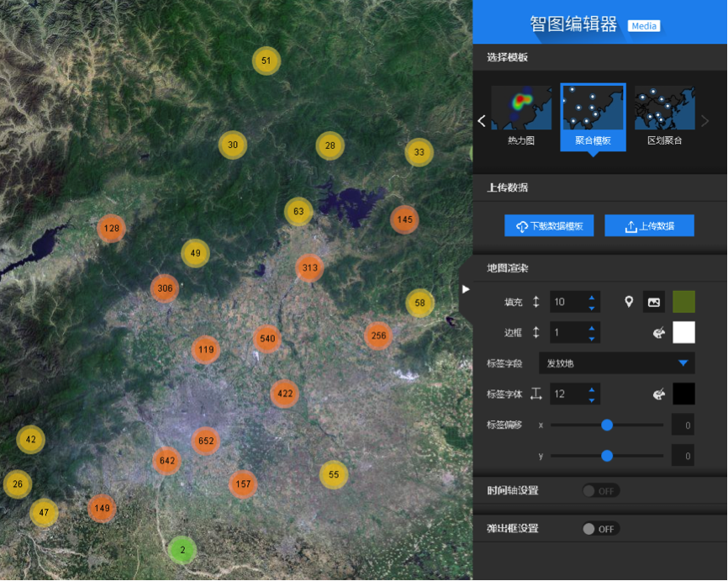Decrease the 边框 value

[x=592, y=339]
